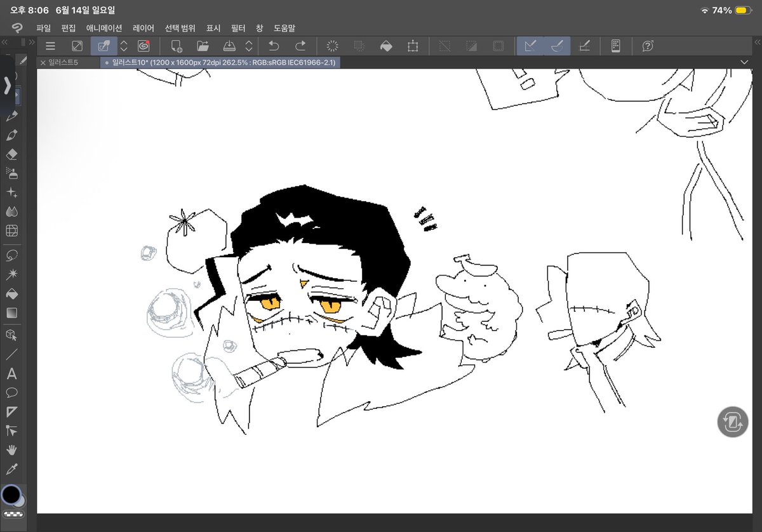Select the Eraser tool
Screen dimensions: 762x532
coord(11,154)
